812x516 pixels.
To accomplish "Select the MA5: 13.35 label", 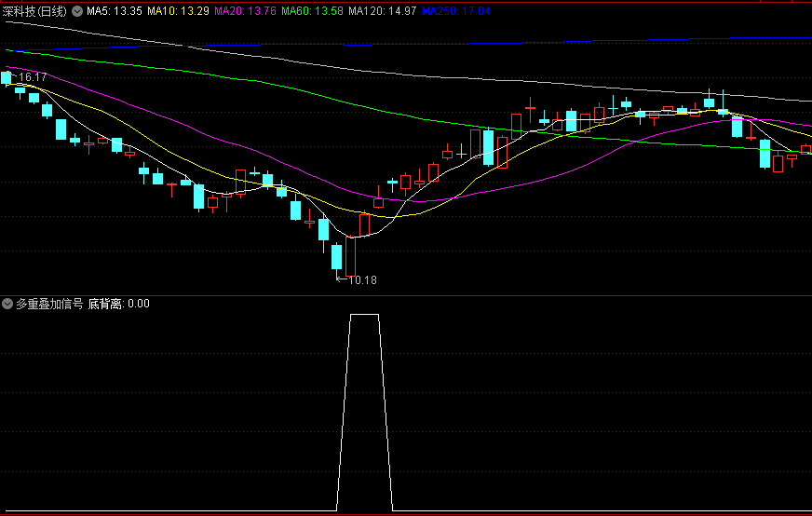I will [x=115, y=11].
